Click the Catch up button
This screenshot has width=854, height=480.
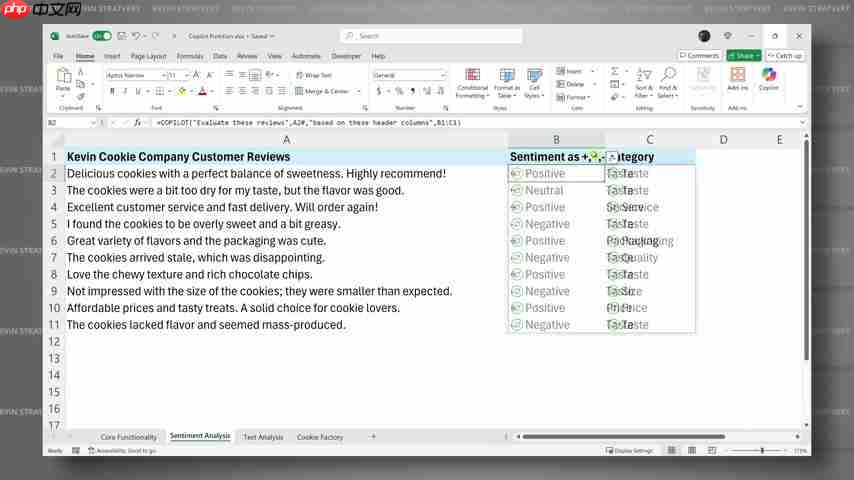[x=784, y=56]
